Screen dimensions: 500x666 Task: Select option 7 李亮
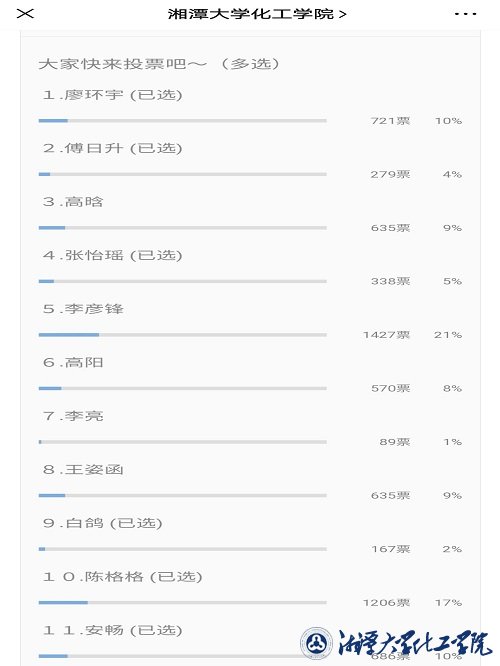pyautogui.click(x=73, y=416)
